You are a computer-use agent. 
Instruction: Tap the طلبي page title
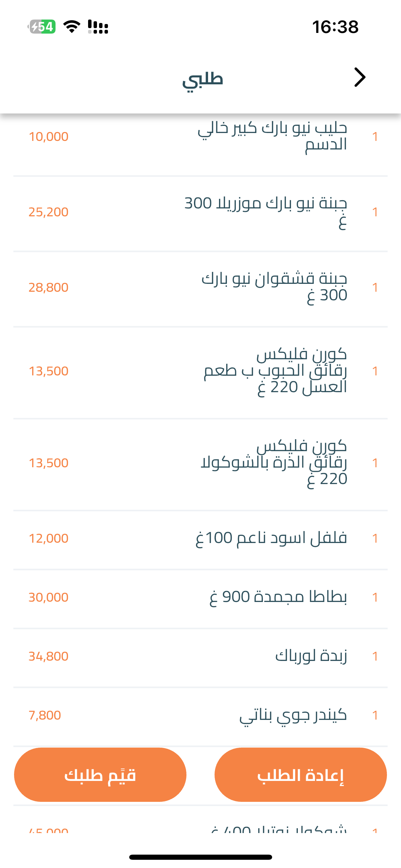point(203,80)
